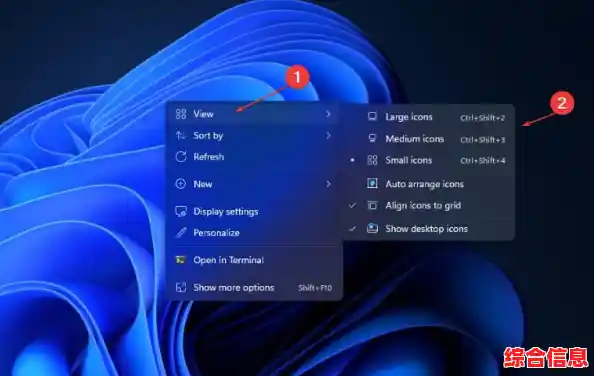Click the View grid icon in the menu
The height and width of the screenshot is (376, 594).
tap(181, 114)
